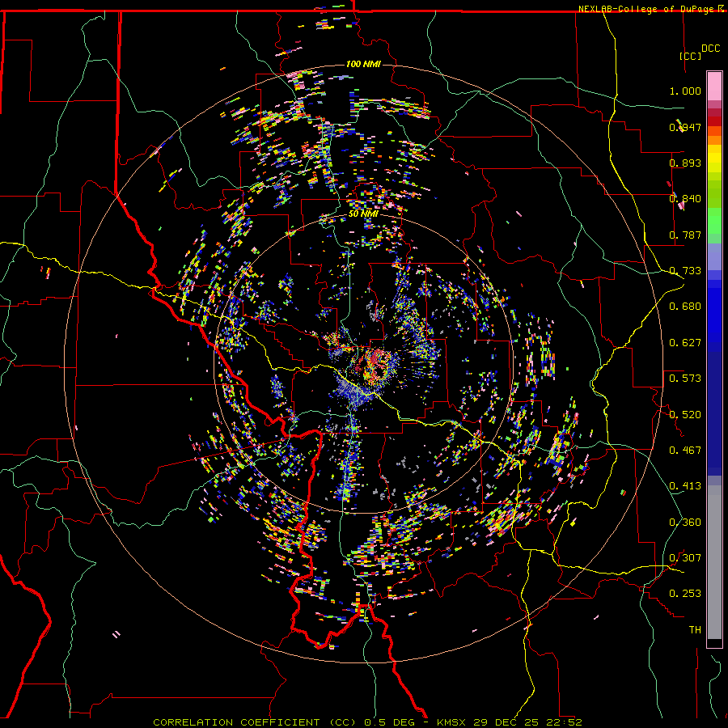Click the DCC label above the color bar

pos(711,49)
